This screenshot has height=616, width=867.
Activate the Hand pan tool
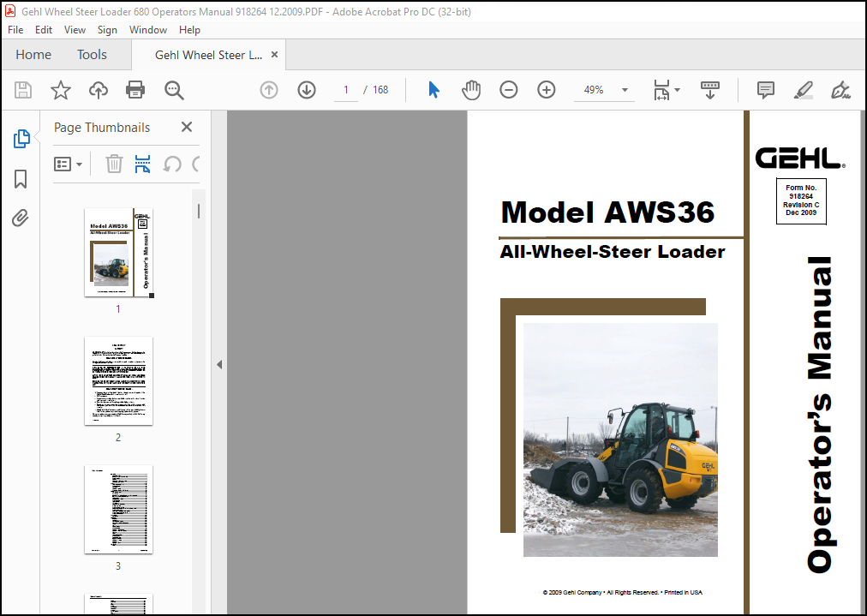[471, 90]
